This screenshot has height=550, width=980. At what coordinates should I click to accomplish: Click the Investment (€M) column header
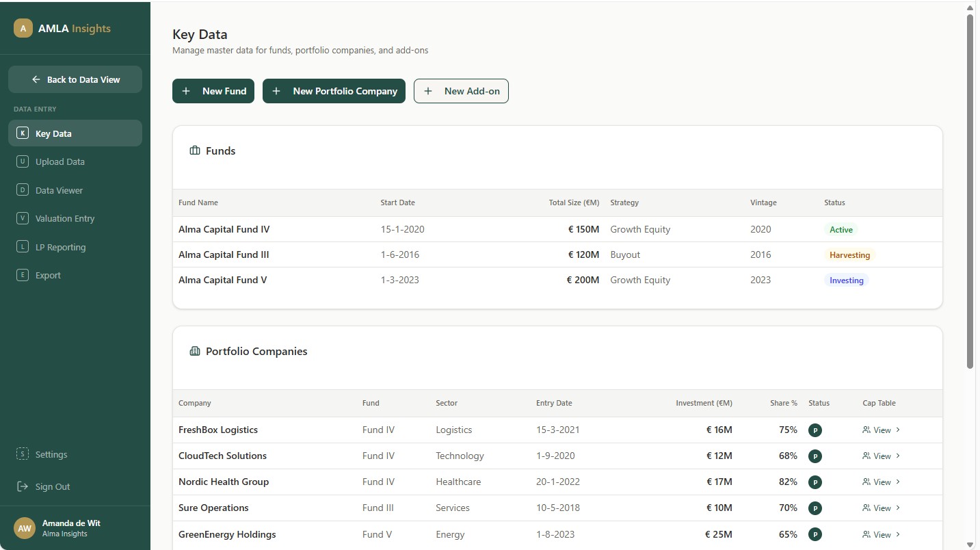[704, 403]
